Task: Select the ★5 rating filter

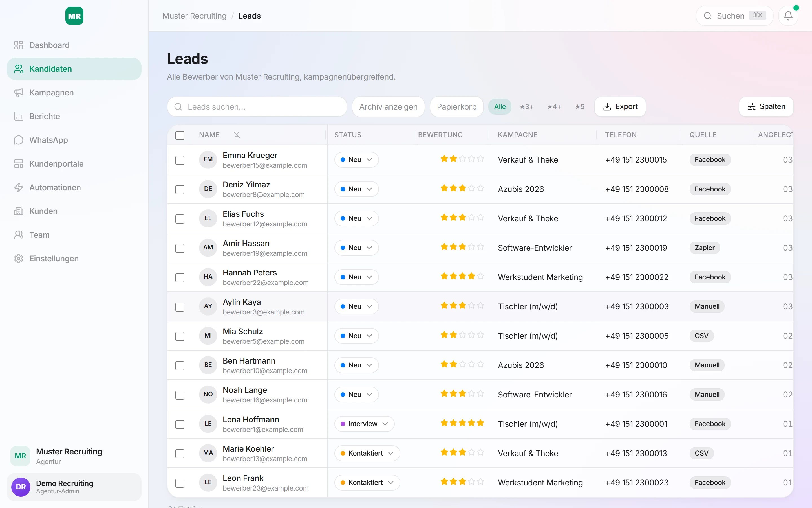Action: [x=580, y=107]
